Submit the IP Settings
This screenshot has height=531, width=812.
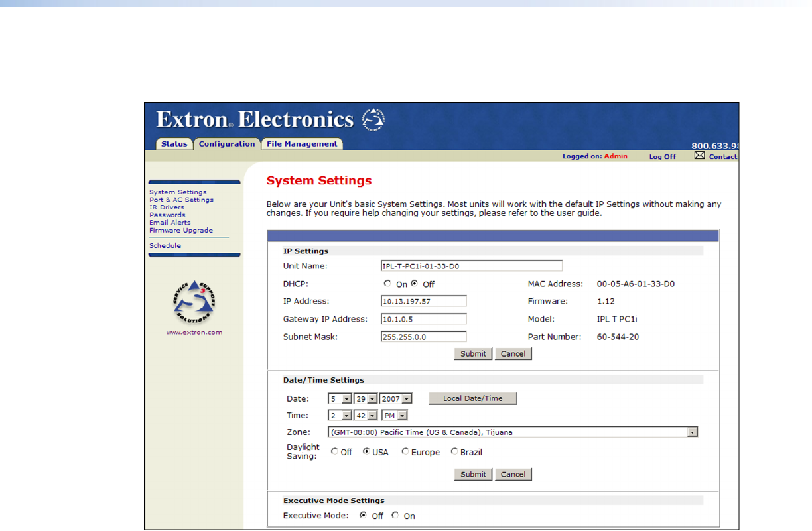point(474,354)
